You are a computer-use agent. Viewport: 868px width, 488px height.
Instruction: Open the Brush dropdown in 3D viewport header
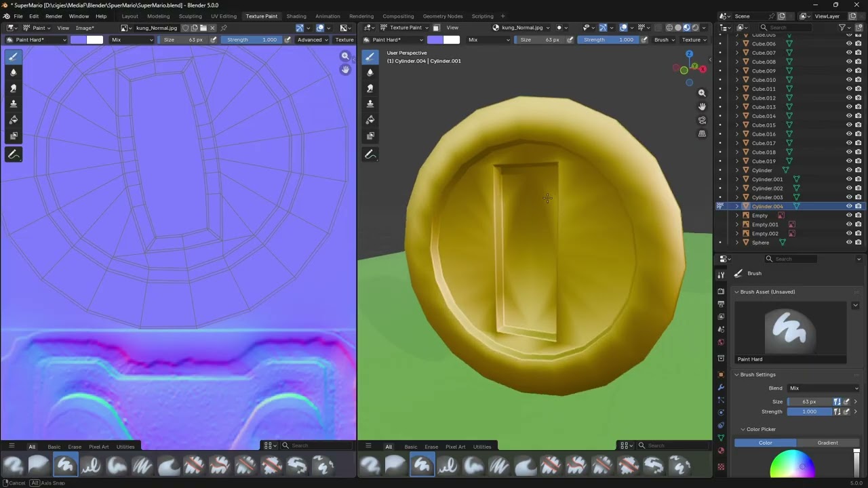pos(664,39)
